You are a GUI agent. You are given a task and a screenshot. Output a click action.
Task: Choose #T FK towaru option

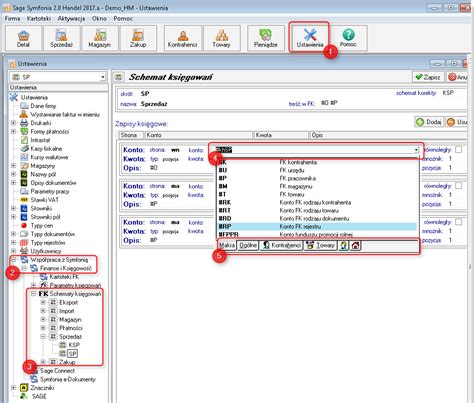tap(317, 194)
